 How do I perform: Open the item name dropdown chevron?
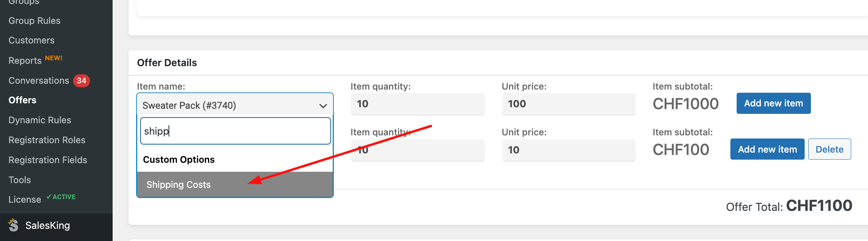pyautogui.click(x=323, y=106)
